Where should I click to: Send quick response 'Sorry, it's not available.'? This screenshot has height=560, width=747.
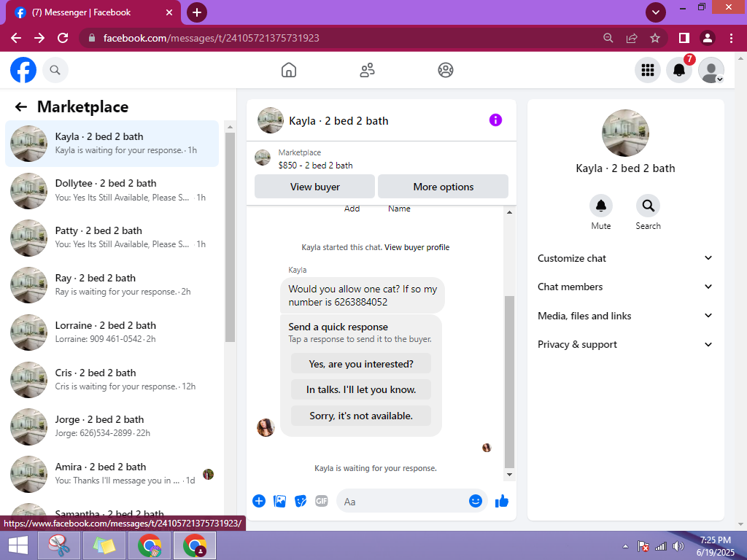(361, 416)
